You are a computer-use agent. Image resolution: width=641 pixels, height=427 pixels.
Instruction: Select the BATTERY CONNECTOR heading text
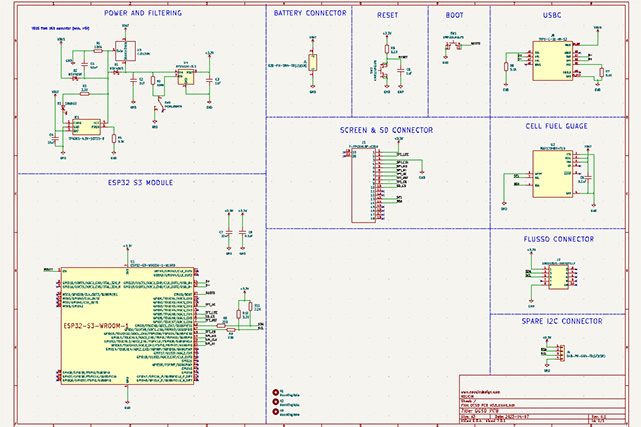(x=310, y=14)
